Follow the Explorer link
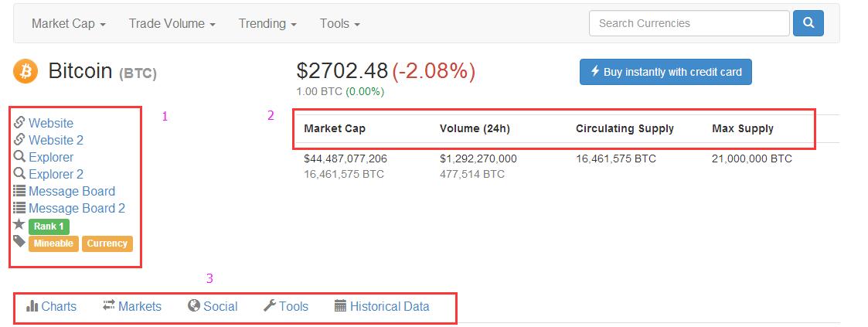This screenshot has height=327, width=868. coord(51,157)
